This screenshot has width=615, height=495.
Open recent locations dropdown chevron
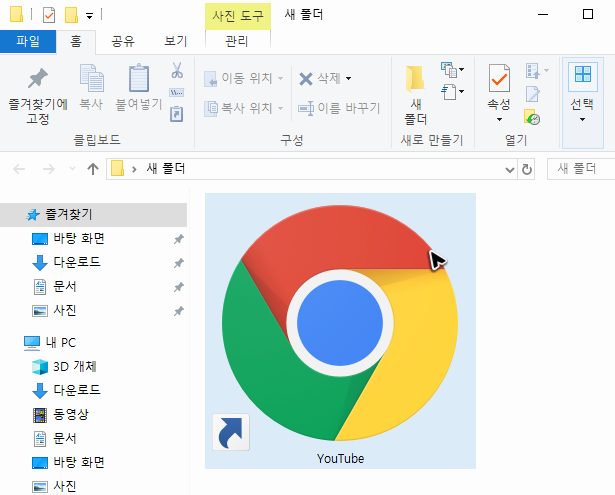[x=72, y=169]
